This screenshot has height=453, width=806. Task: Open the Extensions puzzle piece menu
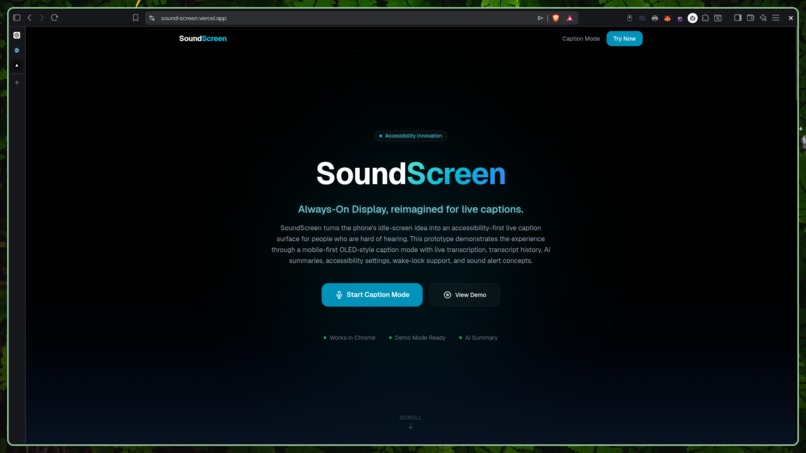click(705, 18)
